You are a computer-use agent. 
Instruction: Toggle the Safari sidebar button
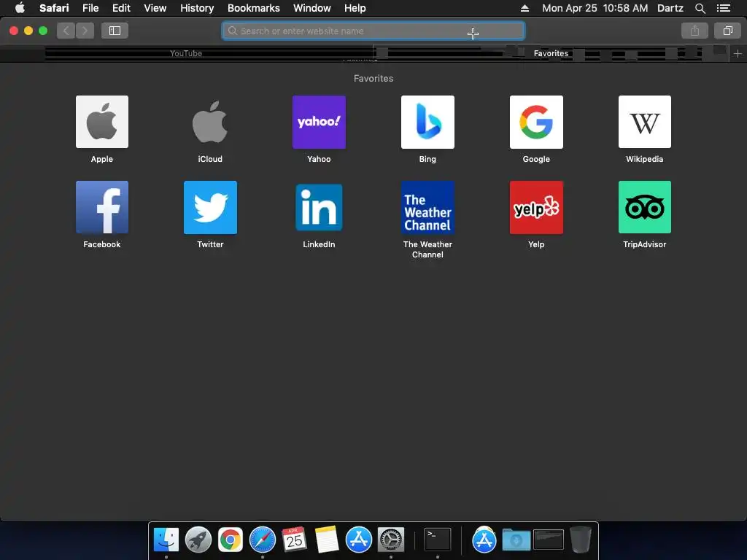tap(115, 31)
